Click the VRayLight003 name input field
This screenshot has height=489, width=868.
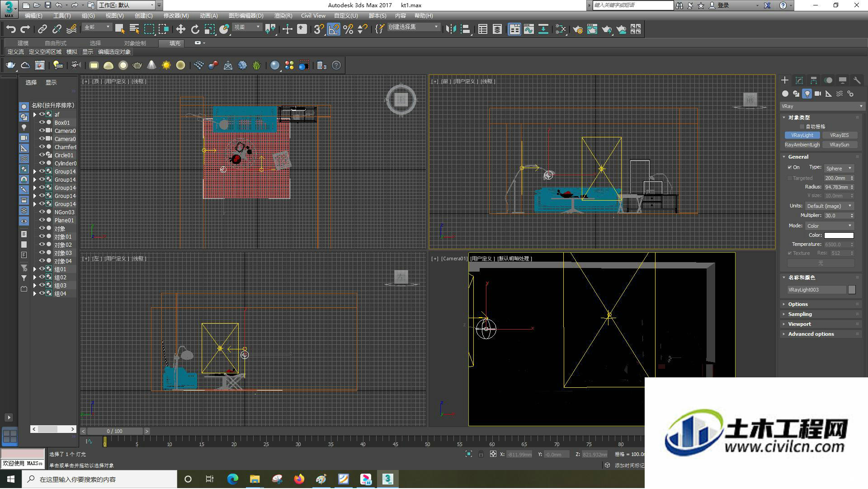816,290
